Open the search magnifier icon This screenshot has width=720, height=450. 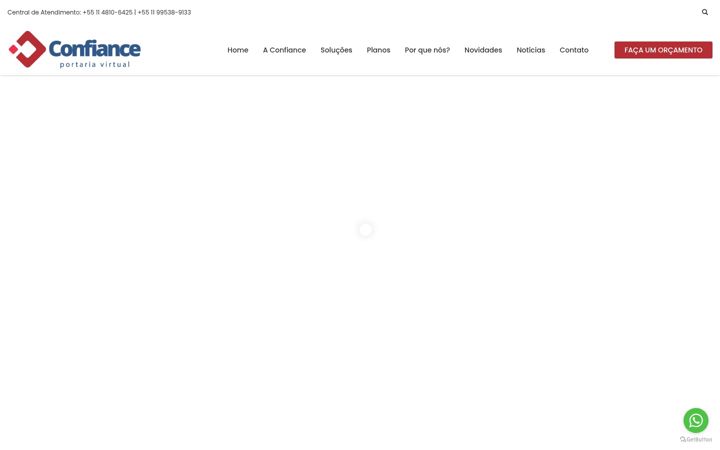704,12
